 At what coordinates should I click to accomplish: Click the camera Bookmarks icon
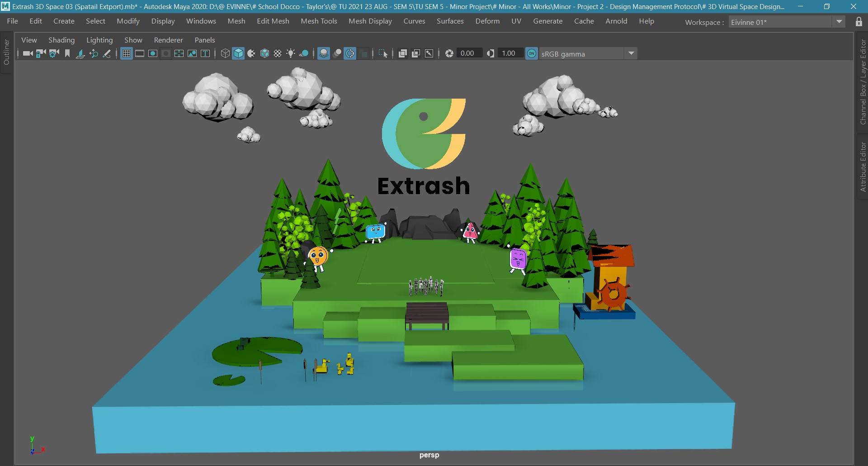point(67,53)
